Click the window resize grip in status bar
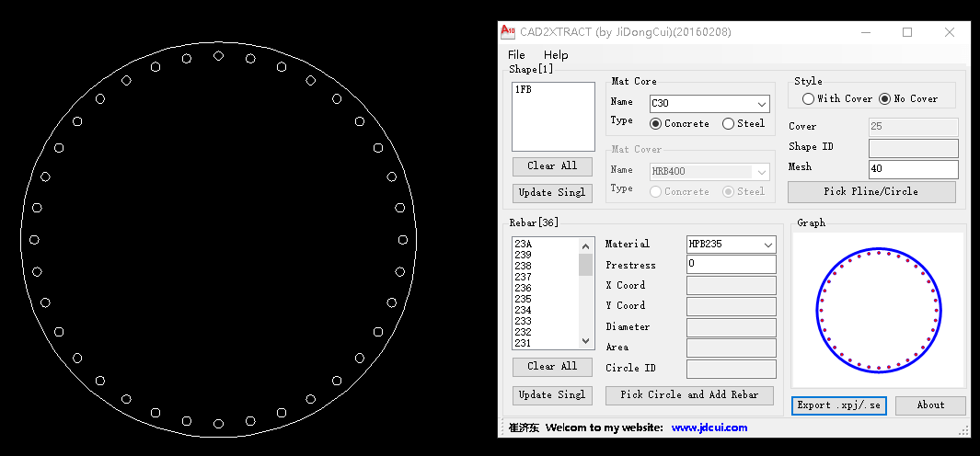The image size is (980, 456). coord(964,430)
